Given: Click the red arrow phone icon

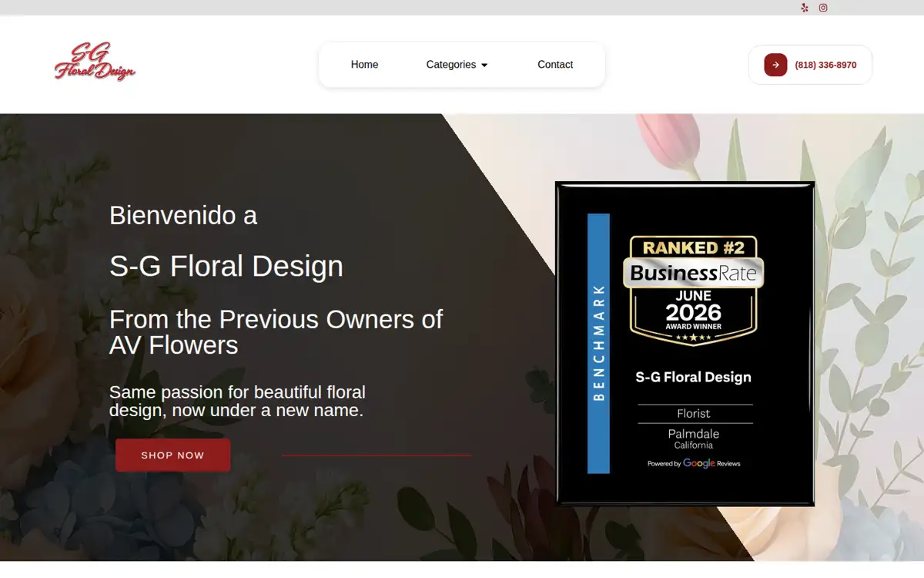Looking at the screenshot, I should pyautogui.click(x=775, y=65).
